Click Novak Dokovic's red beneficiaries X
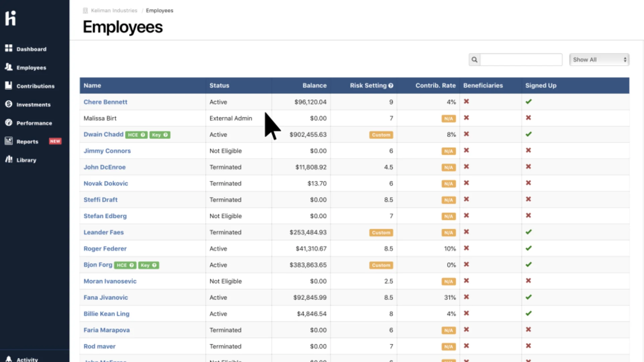 pos(466,183)
